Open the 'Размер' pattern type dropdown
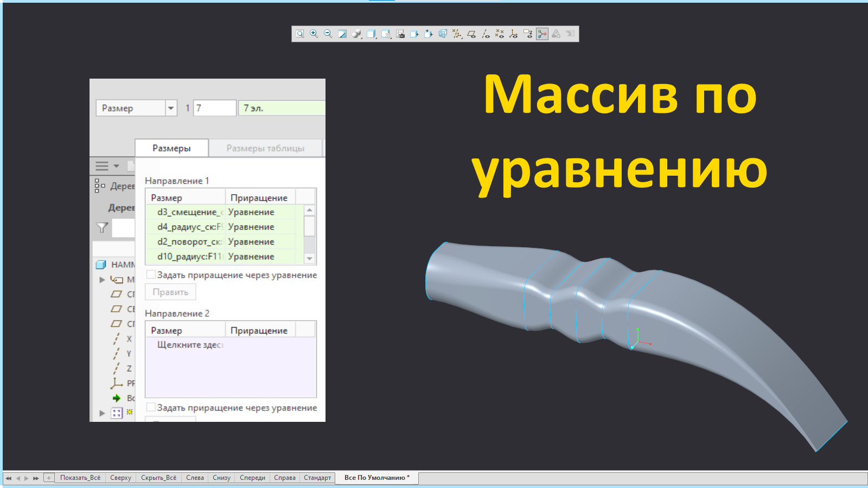Viewport: 868px width, 488px height. [170, 108]
